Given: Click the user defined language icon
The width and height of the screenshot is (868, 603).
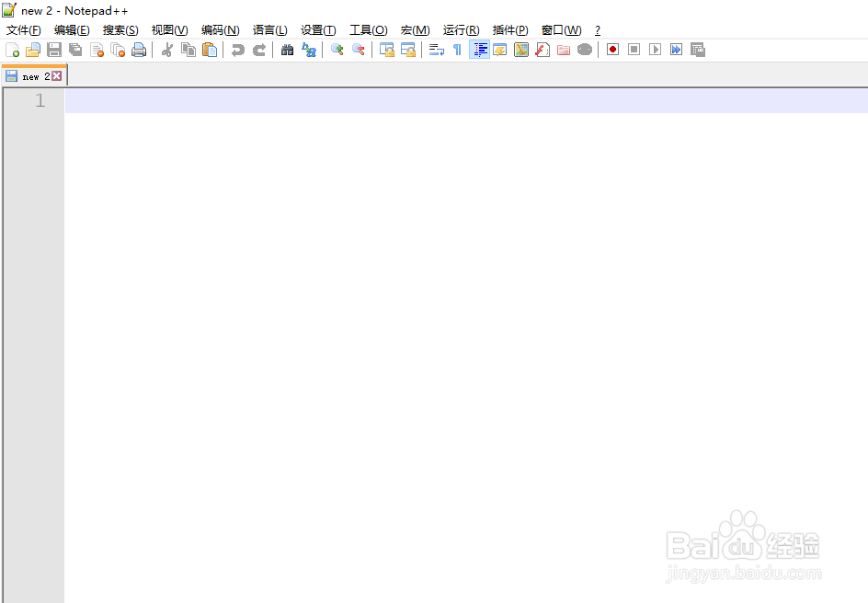Looking at the screenshot, I should tap(500, 50).
